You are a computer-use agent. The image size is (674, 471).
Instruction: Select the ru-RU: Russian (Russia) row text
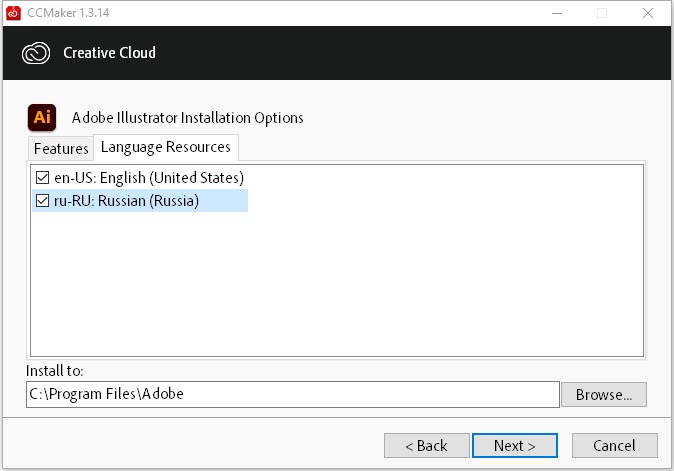126,201
